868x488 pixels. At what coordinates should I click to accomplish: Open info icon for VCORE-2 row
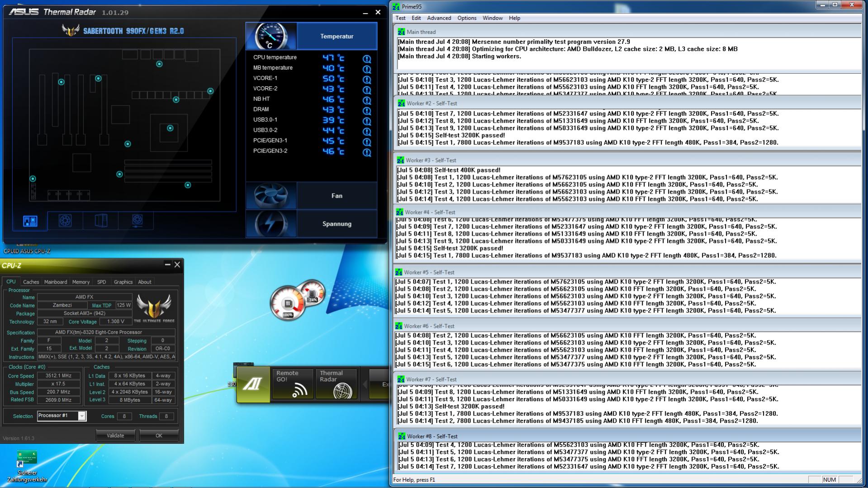click(367, 90)
